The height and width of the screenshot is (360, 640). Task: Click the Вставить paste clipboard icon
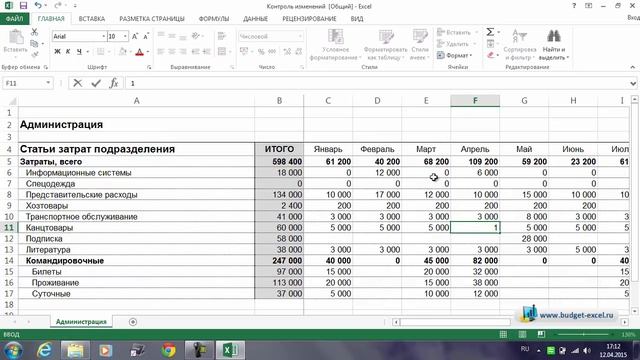click(x=16, y=37)
